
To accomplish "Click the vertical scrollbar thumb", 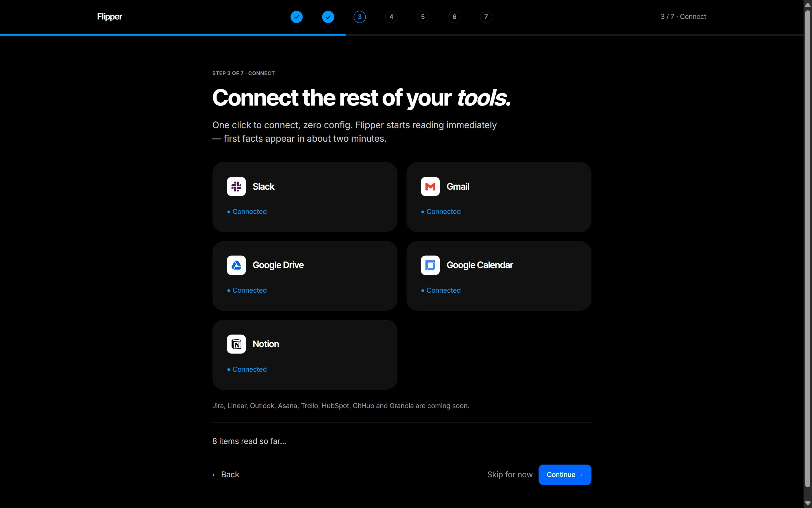I will coord(808,249).
